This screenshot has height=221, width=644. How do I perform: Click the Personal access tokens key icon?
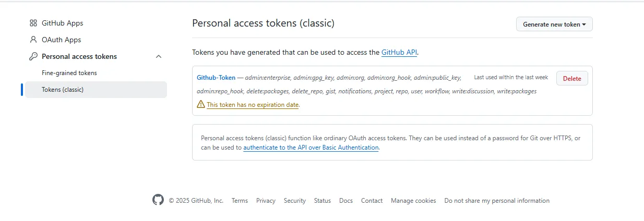coord(33,56)
